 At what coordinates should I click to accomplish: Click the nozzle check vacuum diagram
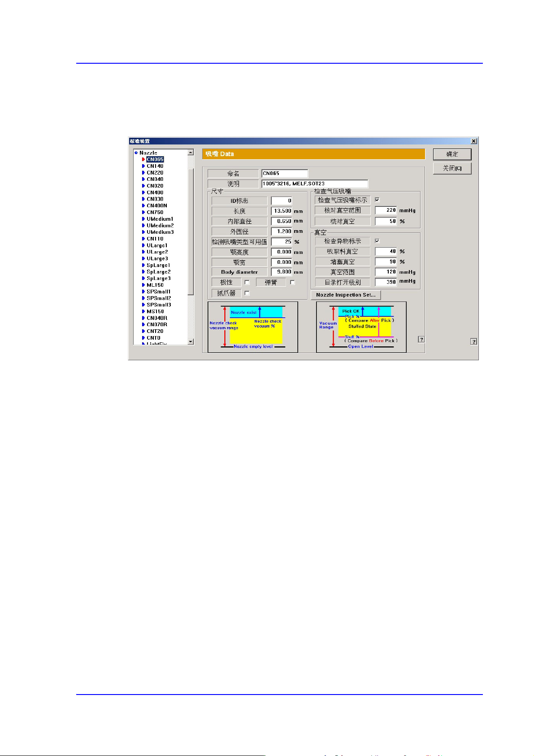253,327
